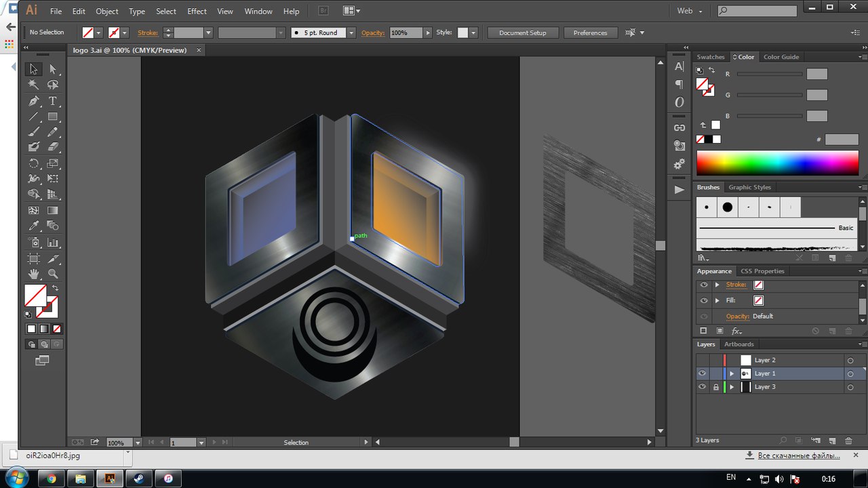Switch to the Artboards tab
The width and height of the screenshot is (868, 488).
pos(738,344)
